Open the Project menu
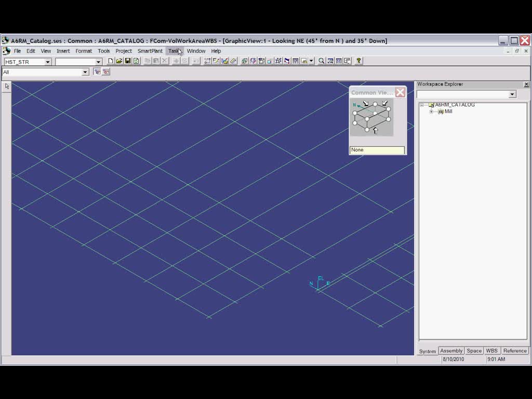 click(x=124, y=51)
